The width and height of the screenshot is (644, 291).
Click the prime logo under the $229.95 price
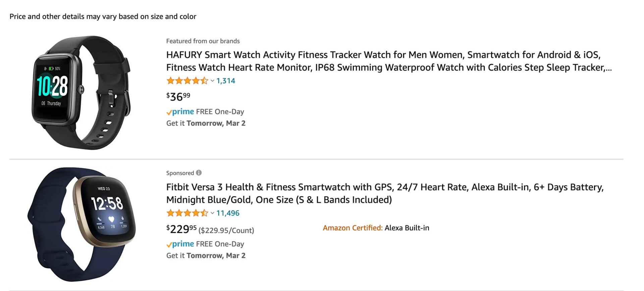pyautogui.click(x=180, y=244)
